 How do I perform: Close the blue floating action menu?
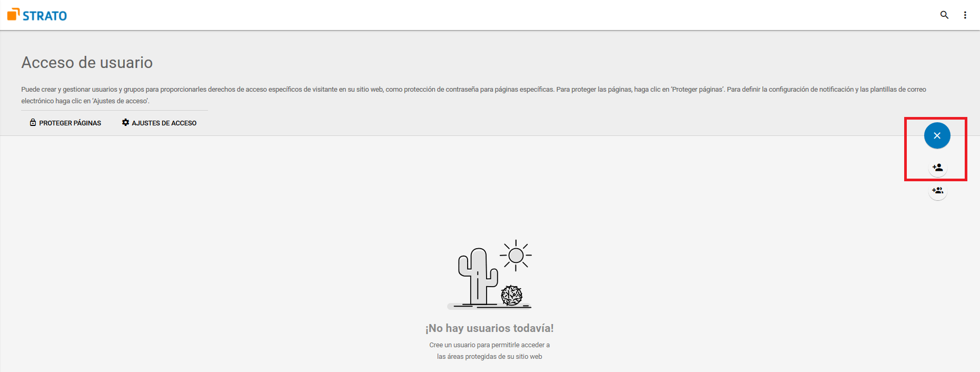click(937, 135)
